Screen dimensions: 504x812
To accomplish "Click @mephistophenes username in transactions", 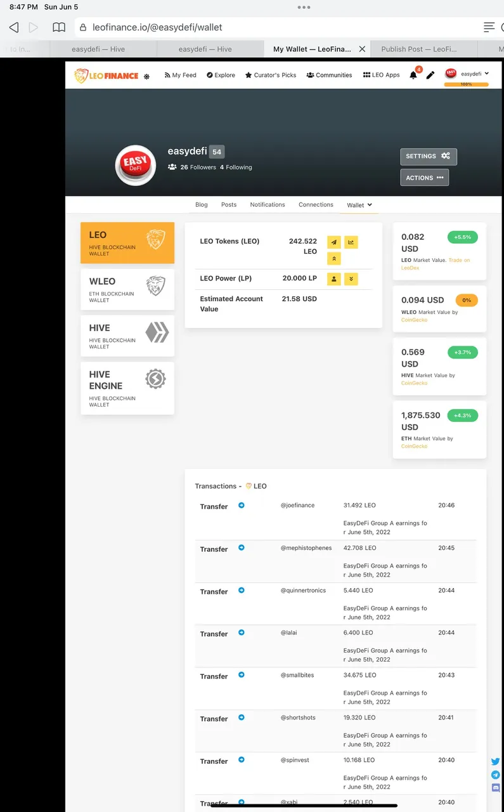I will point(306,548).
